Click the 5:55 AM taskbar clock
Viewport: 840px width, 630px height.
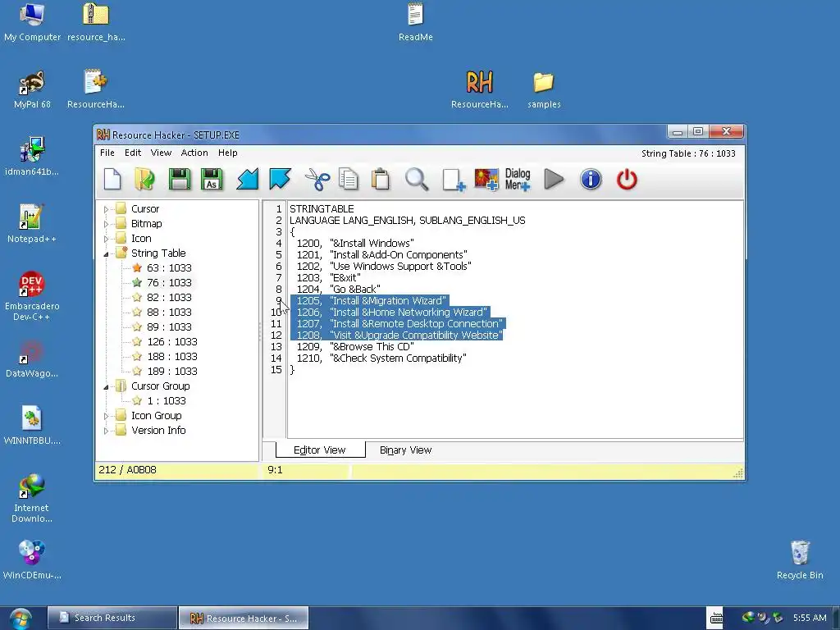pyautogui.click(x=810, y=618)
